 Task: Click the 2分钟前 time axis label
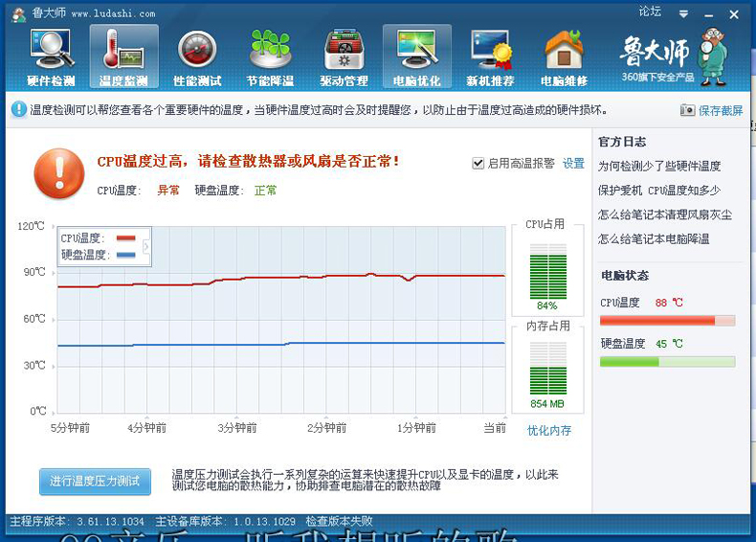tap(327, 428)
